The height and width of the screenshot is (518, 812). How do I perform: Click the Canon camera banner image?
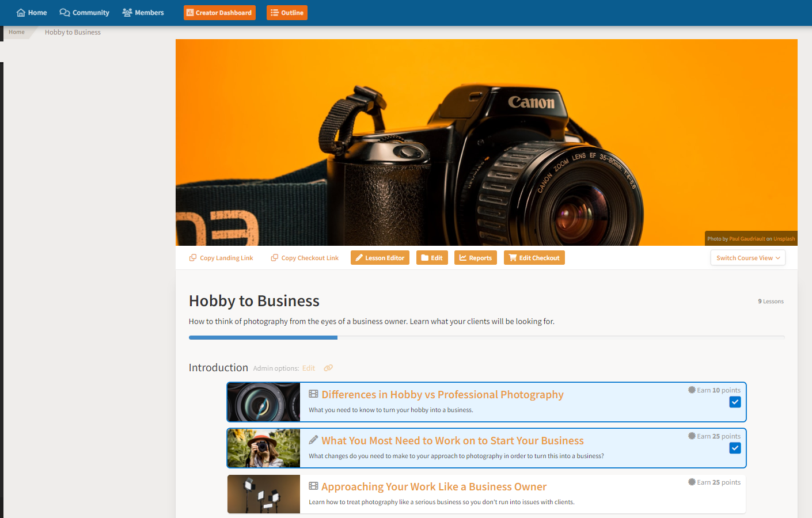pos(487,142)
